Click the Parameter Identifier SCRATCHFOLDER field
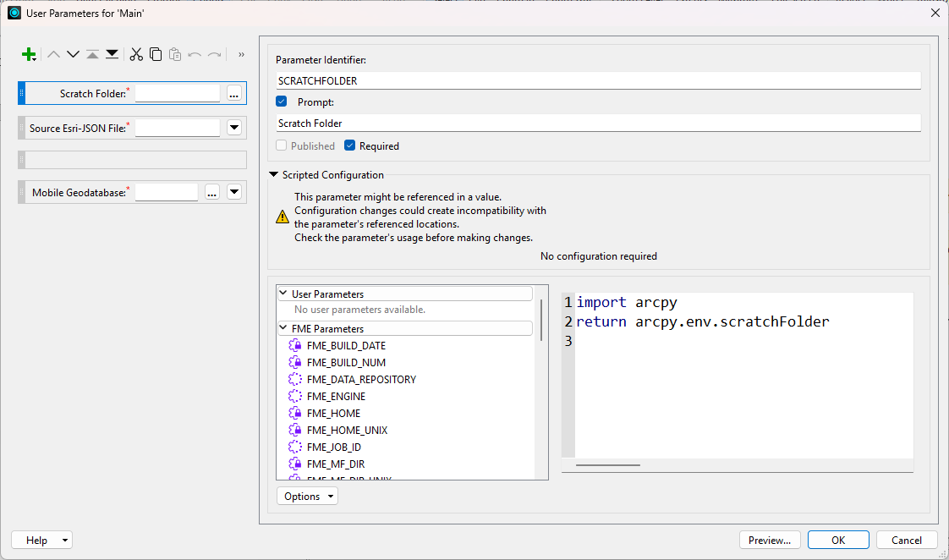The width and height of the screenshot is (949, 560). pyautogui.click(x=598, y=80)
